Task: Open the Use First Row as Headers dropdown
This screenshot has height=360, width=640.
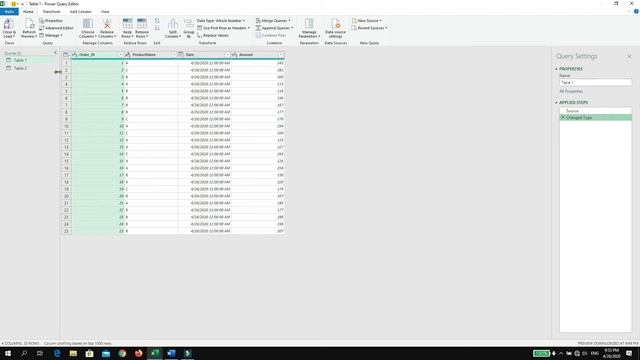Action: click(x=223, y=28)
